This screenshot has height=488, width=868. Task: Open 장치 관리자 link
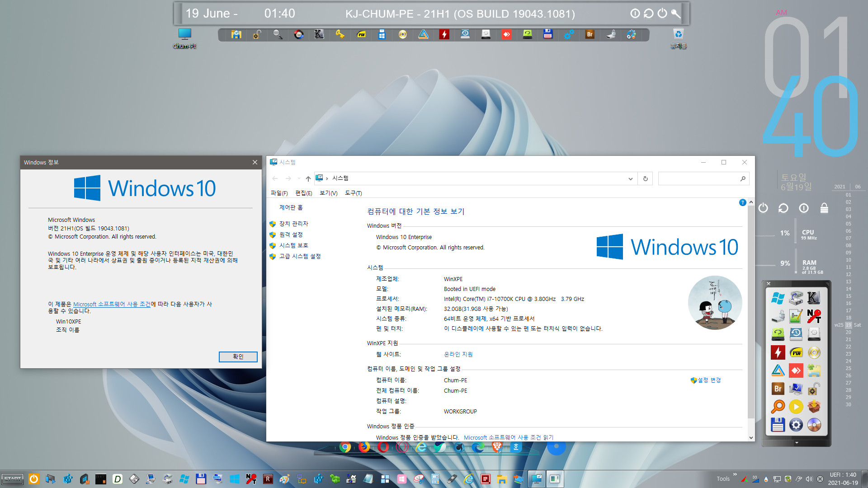click(293, 224)
